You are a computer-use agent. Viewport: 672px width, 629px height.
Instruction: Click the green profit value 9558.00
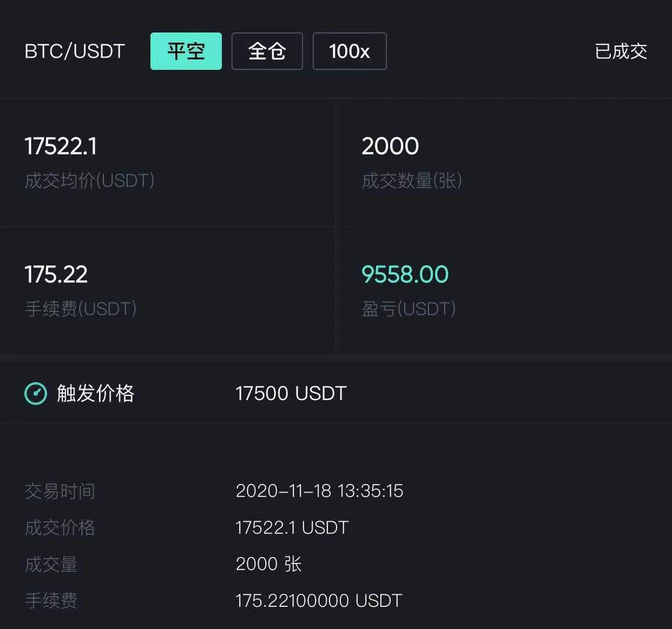point(405,274)
